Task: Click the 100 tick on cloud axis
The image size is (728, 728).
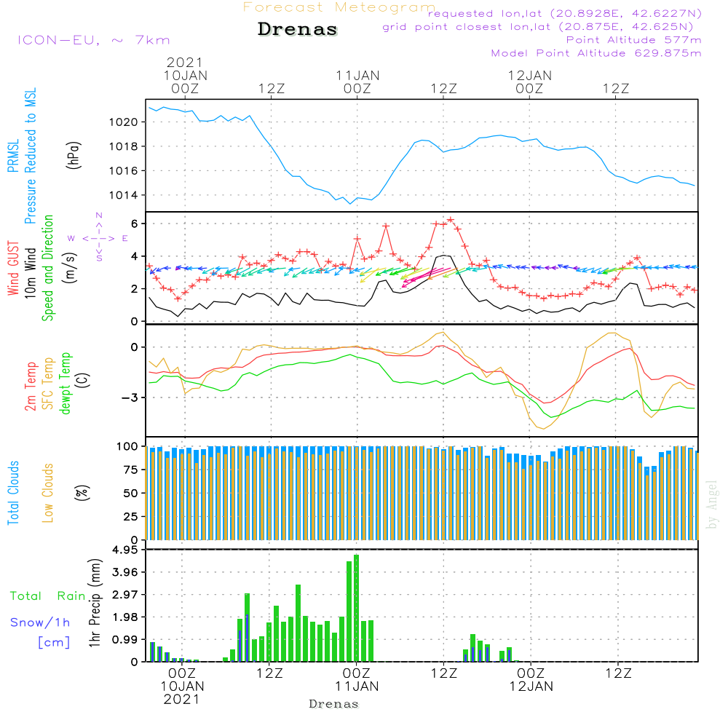Action: (x=127, y=447)
